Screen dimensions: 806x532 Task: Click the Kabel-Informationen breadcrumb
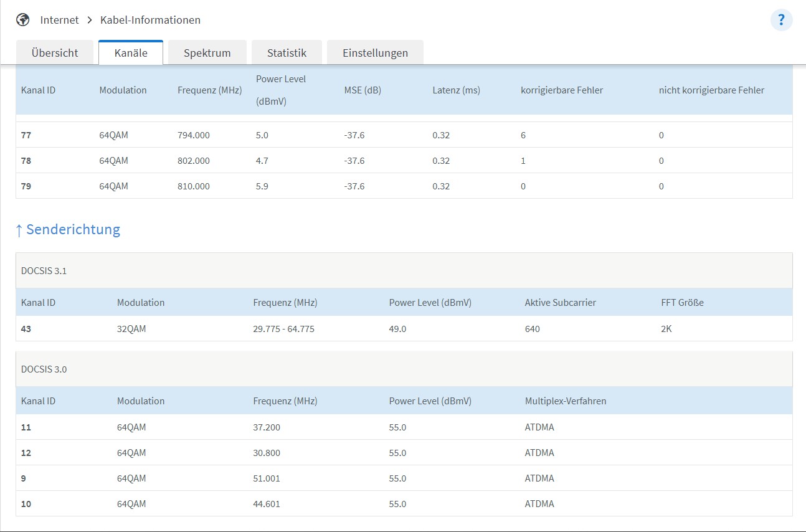tap(150, 20)
